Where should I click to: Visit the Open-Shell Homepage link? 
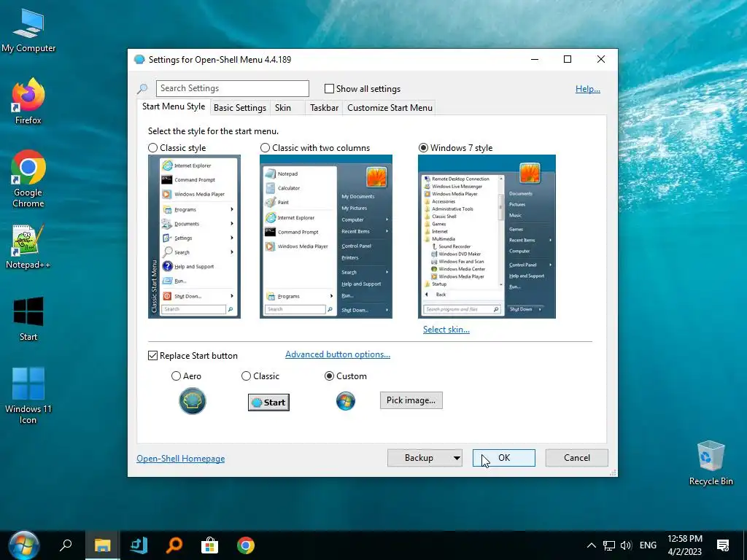[181, 459]
